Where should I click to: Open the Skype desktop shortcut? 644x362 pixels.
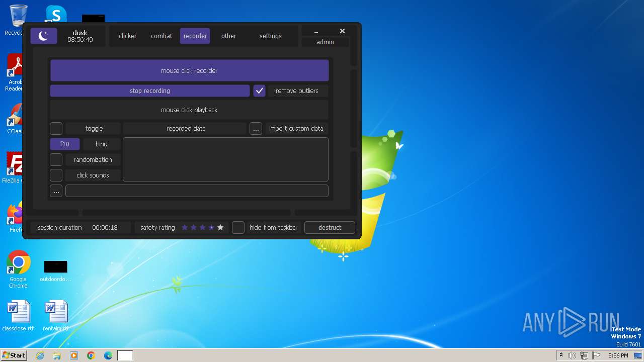pos(56,14)
